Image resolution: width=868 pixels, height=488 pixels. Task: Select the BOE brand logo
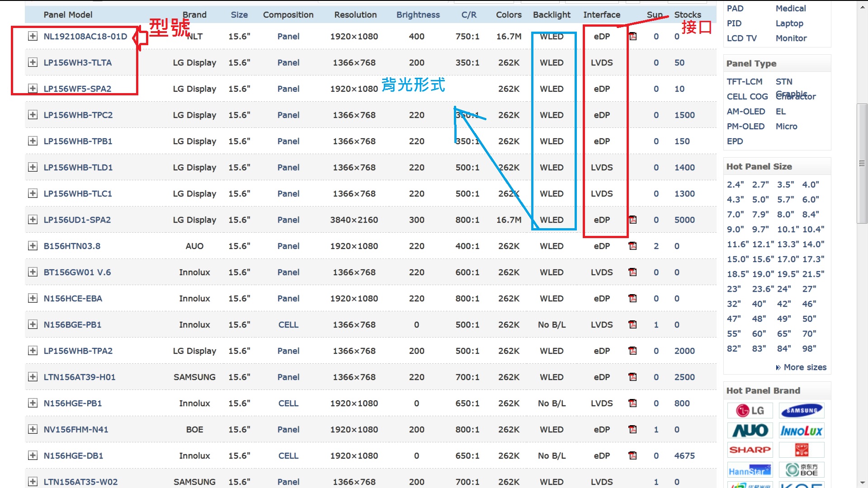tap(802, 470)
